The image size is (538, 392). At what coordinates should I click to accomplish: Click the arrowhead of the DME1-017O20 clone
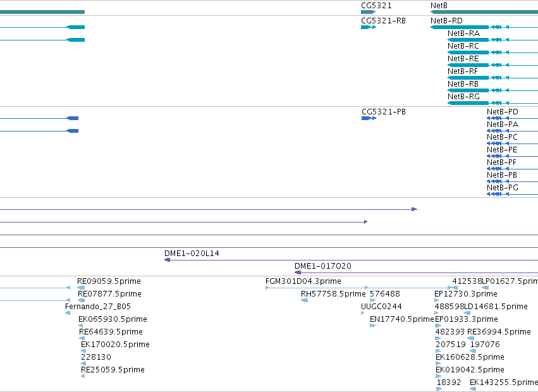[x=298, y=273]
